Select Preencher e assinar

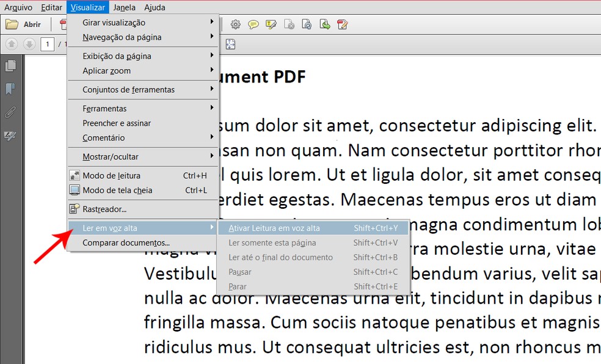(x=143, y=123)
